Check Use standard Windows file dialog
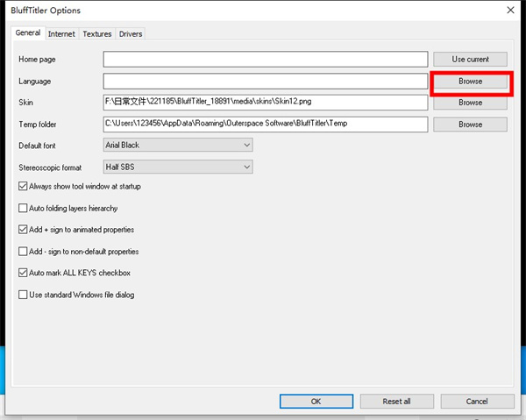526x420 pixels. (x=23, y=295)
